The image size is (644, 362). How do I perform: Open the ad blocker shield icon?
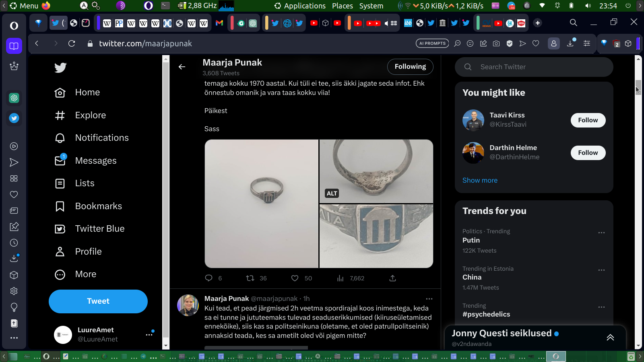tap(510, 43)
